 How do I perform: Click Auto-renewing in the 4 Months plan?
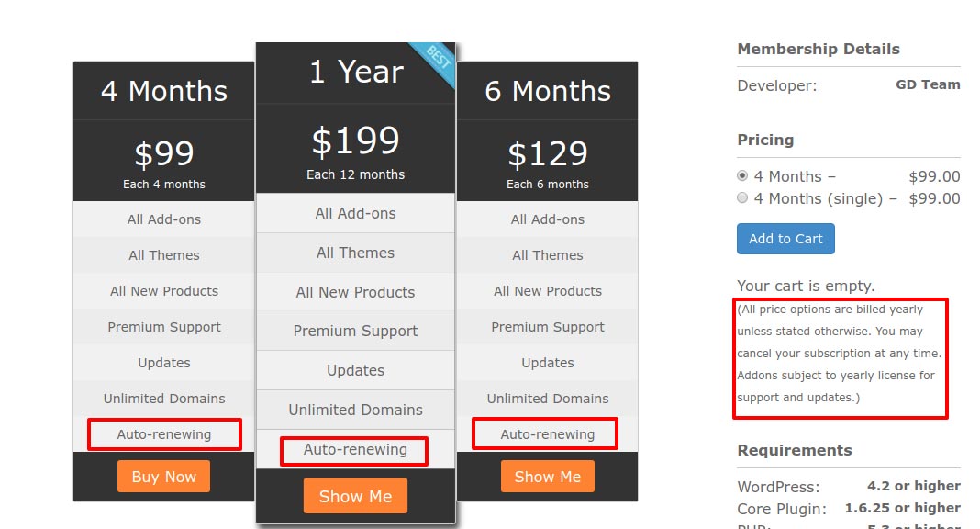coord(164,434)
